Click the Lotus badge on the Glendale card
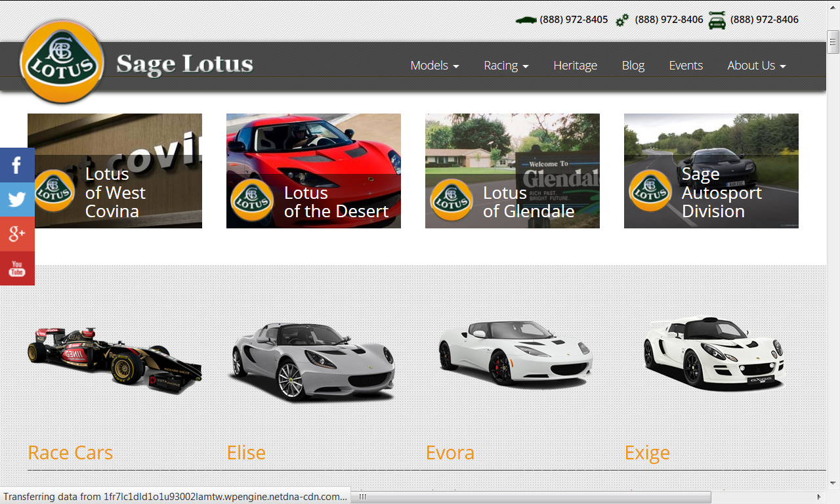The width and height of the screenshot is (840, 504). (x=451, y=199)
